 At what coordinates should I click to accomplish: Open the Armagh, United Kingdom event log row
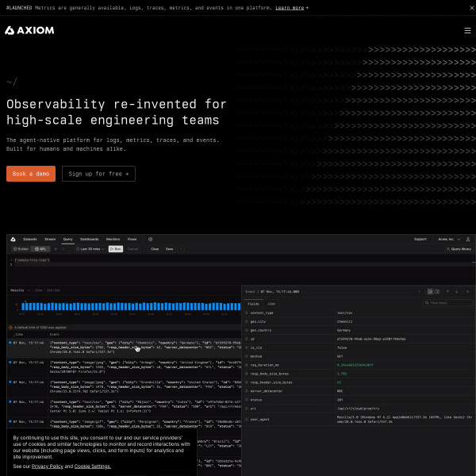(x=125, y=367)
